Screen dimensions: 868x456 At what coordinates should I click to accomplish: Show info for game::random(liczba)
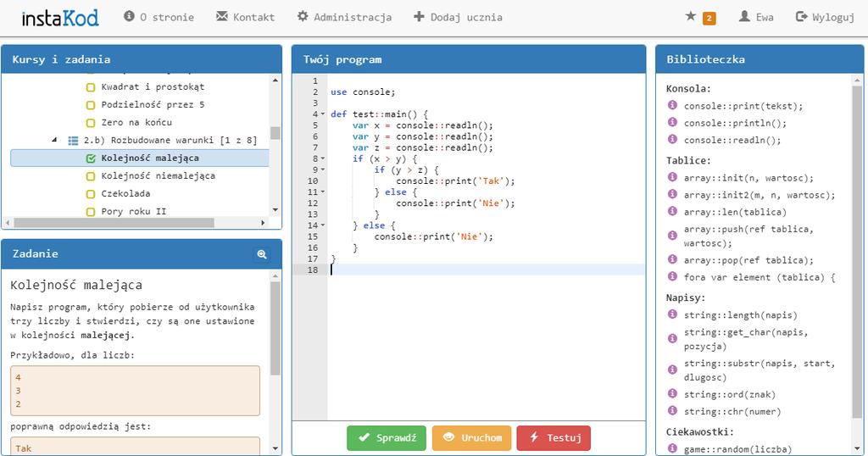672,448
